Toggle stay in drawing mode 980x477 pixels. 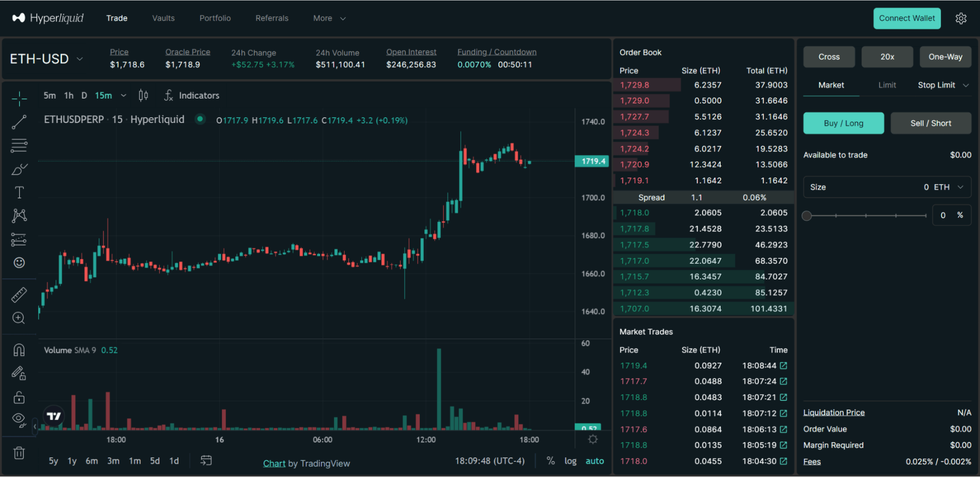click(x=19, y=374)
